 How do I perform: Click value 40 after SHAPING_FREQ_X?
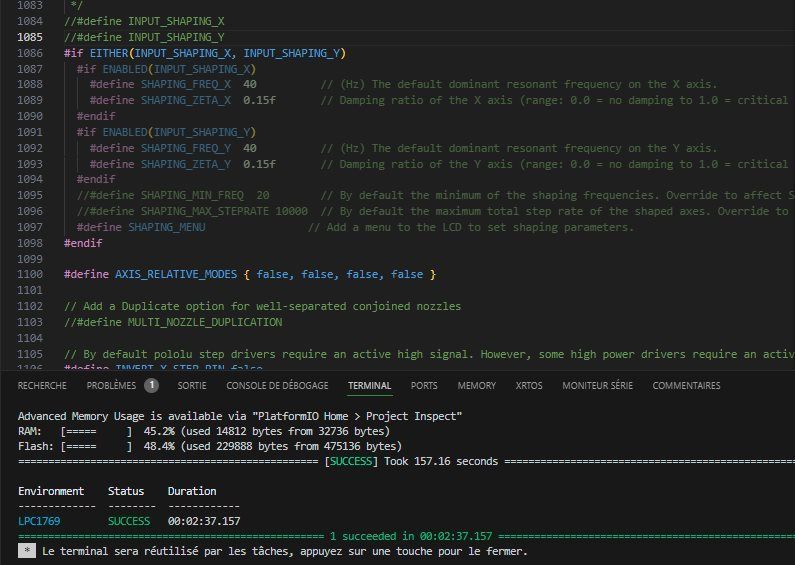tap(250, 84)
